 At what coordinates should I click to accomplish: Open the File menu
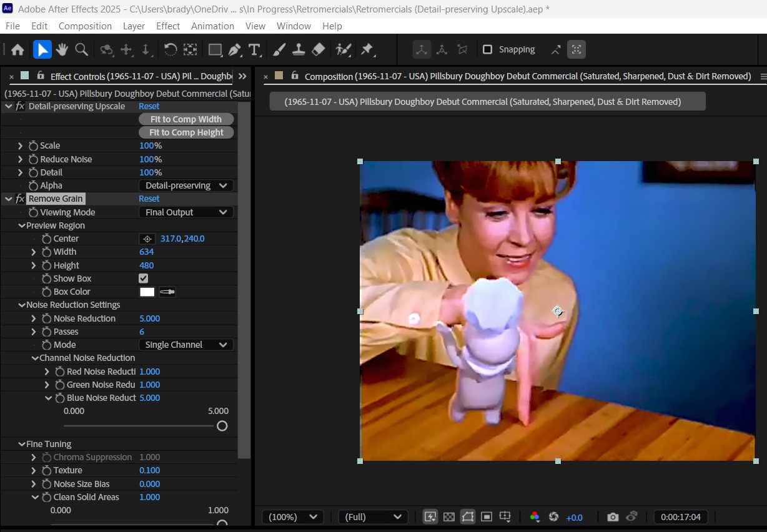click(12, 26)
